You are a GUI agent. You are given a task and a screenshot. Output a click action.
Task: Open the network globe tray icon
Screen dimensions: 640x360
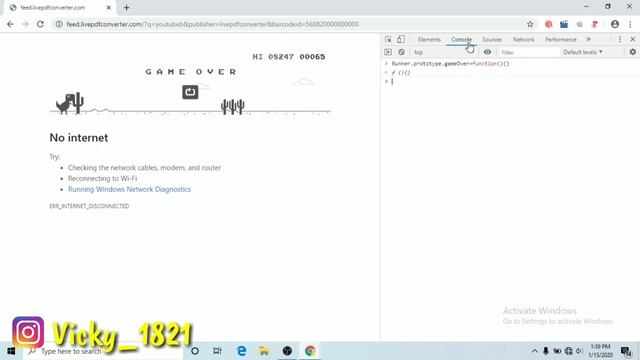point(569,351)
